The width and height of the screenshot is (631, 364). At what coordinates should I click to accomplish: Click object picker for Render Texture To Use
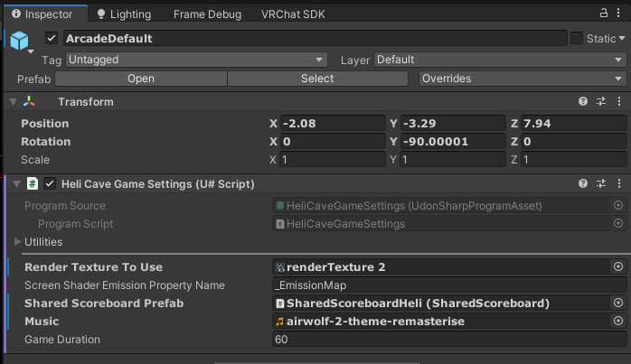tap(618, 267)
